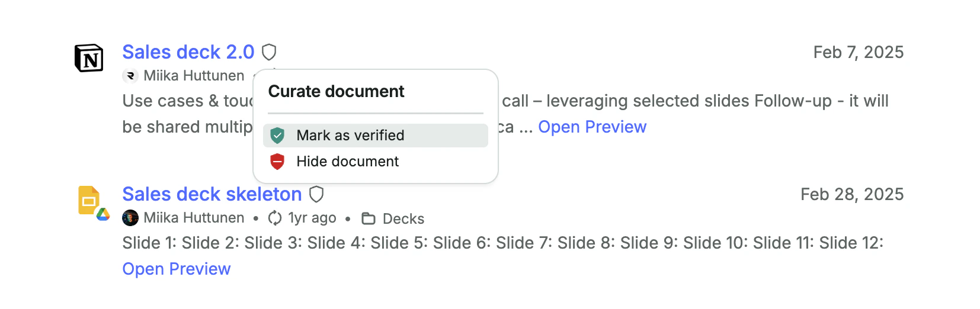This screenshot has width=980, height=309.
Task: Choose Hide document from the menu
Action: (347, 162)
